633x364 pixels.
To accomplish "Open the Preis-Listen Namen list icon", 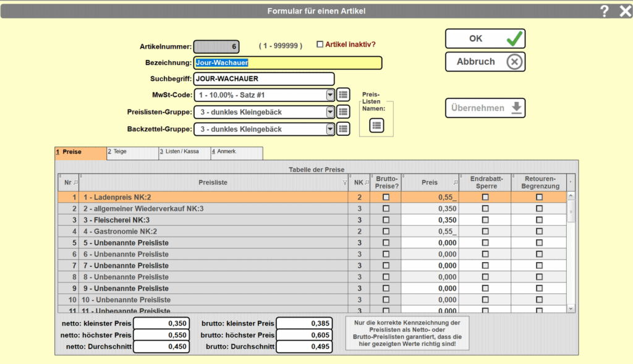I will (x=376, y=125).
